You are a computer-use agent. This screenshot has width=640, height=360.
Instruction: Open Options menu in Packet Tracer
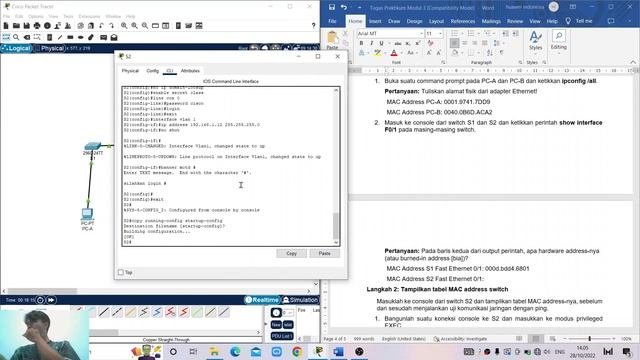point(36,16)
